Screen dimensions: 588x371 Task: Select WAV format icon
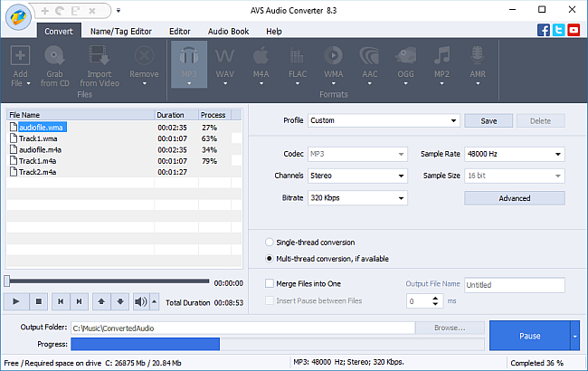225,56
